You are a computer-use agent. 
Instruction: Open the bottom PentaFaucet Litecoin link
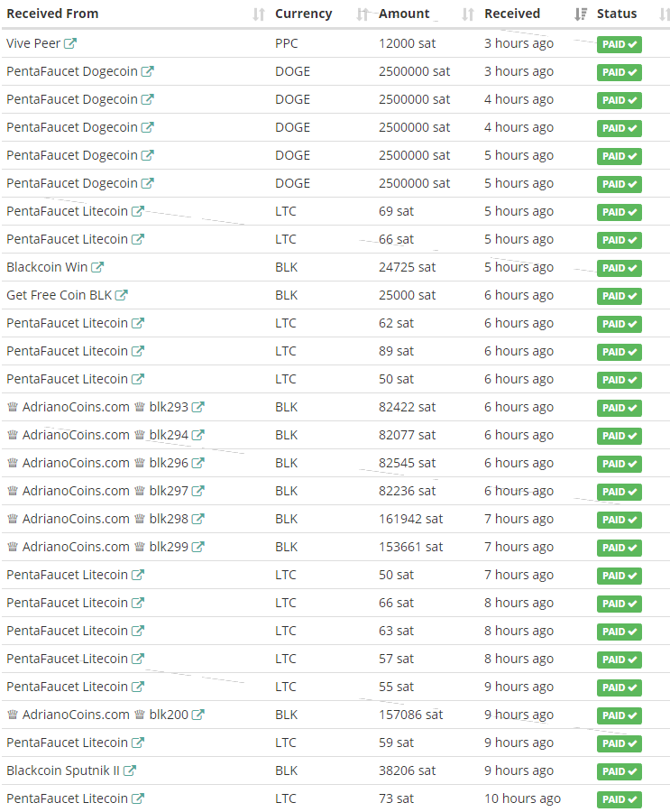pyautogui.click(x=68, y=798)
